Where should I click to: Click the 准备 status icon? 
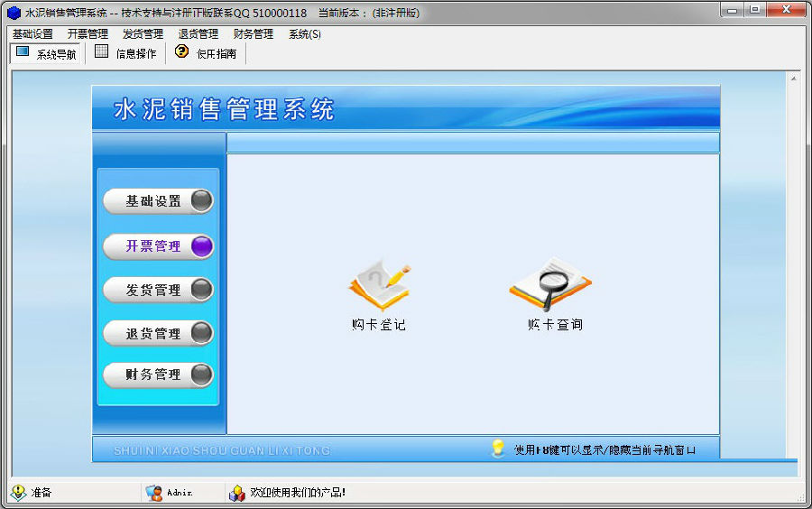(18, 493)
